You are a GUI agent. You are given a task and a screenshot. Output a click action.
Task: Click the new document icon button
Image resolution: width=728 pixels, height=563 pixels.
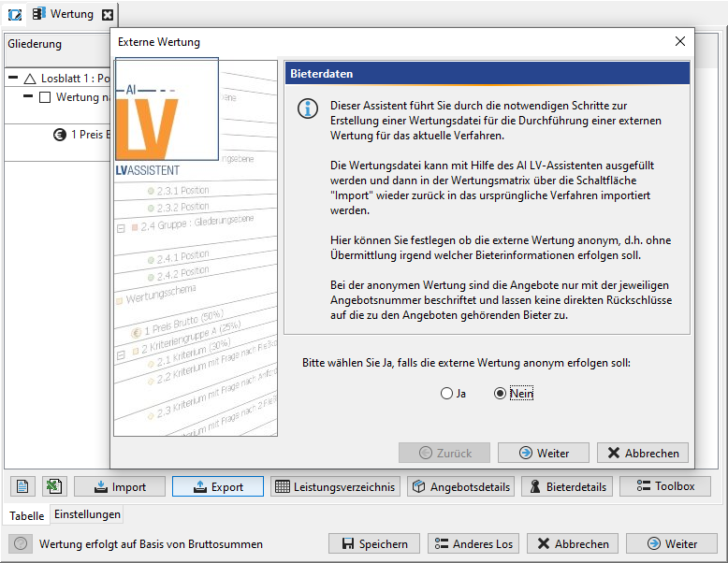click(23, 486)
